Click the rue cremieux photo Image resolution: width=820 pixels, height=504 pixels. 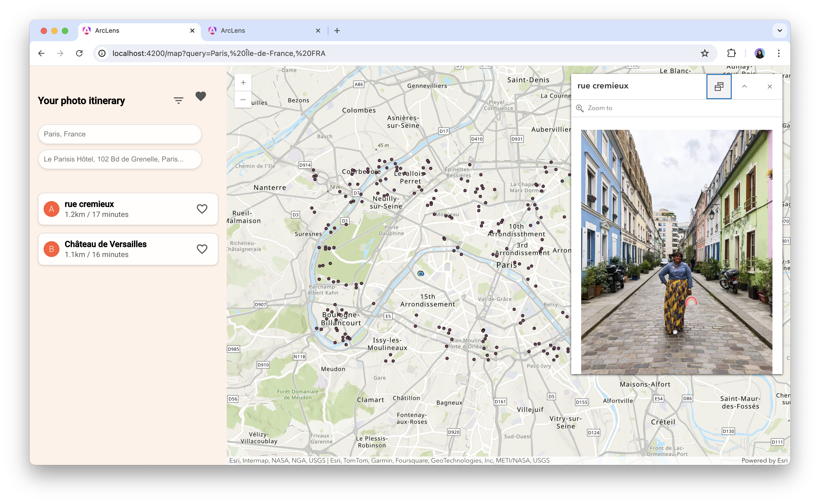coord(676,252)
